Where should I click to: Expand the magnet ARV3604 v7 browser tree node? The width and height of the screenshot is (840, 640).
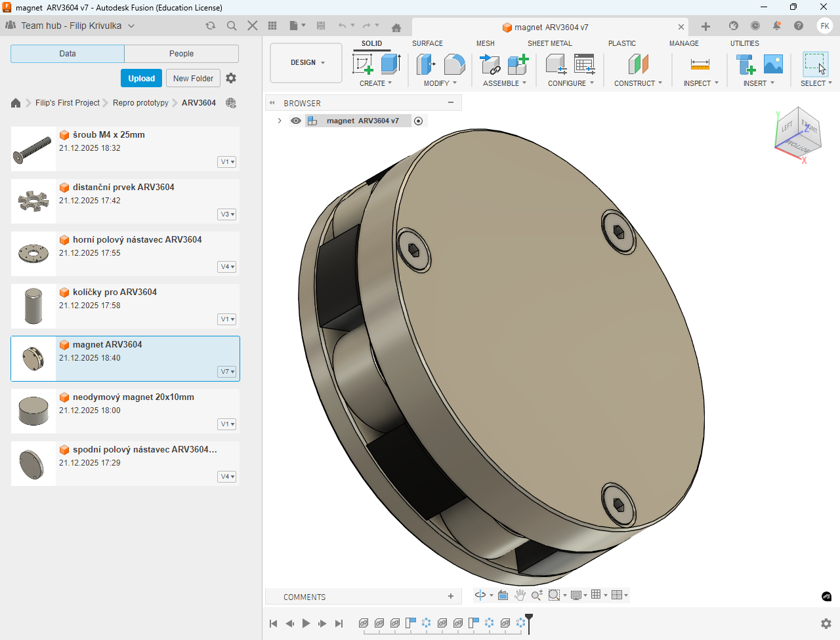click(280, 121)
